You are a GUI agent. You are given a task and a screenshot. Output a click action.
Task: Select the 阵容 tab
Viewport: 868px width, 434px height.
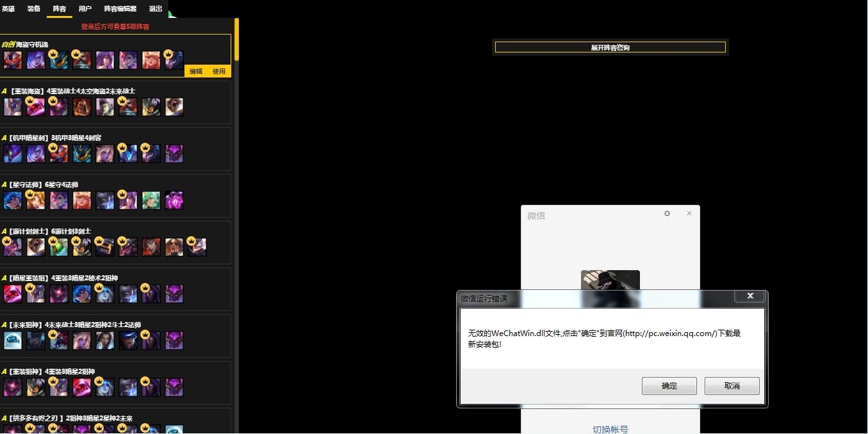tap(60, 9)
